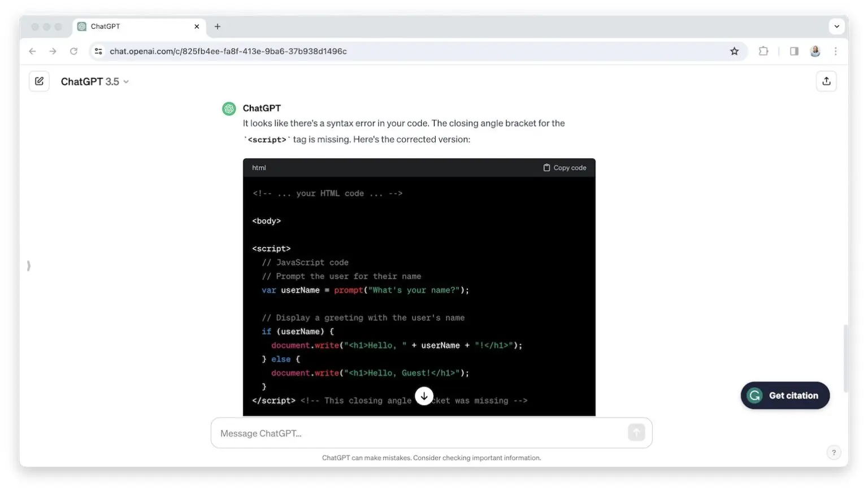Open the Chrome three-dot menu
The image size is (868, 491).
tap(836, 51)
